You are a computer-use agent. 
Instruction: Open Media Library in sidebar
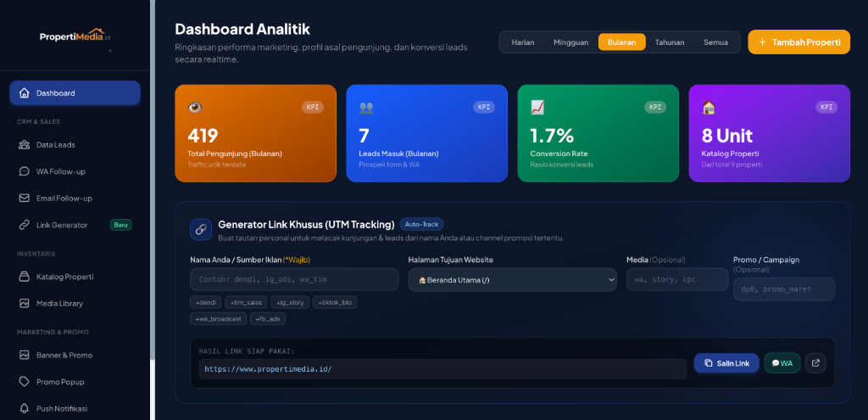(x=75, y=303)
